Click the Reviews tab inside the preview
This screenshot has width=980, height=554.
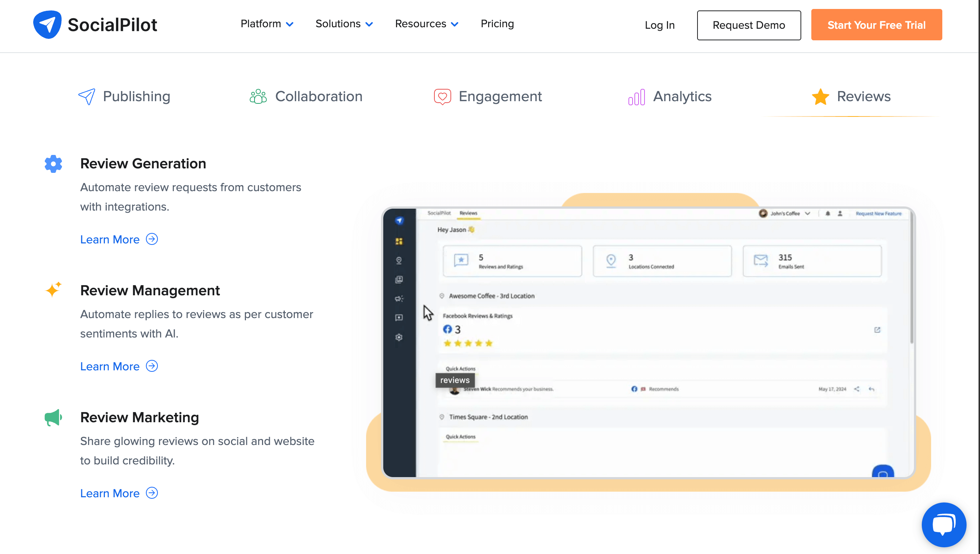point(468,213)
